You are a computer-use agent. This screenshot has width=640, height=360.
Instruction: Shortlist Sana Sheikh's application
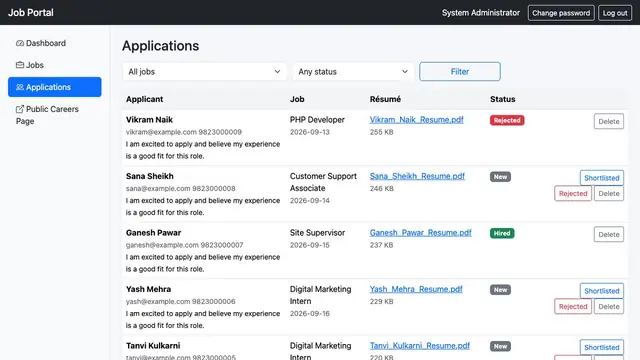(602, 178)
